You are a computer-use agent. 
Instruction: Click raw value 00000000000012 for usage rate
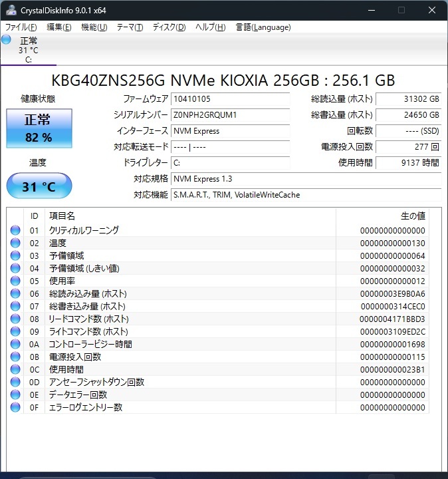click(x=392, y=281)
